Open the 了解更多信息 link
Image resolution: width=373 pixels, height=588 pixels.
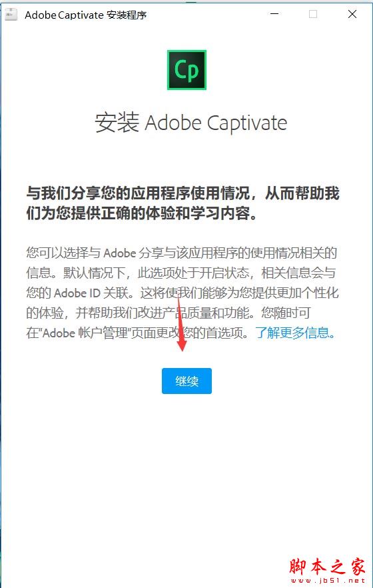pos(296,333)
